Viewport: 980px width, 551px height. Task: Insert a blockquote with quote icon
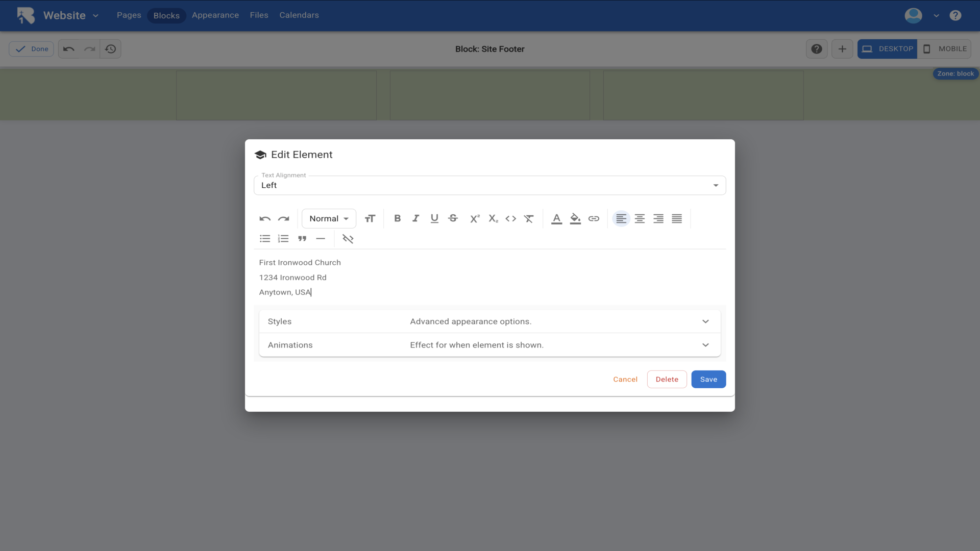click(x=302, y=239)
